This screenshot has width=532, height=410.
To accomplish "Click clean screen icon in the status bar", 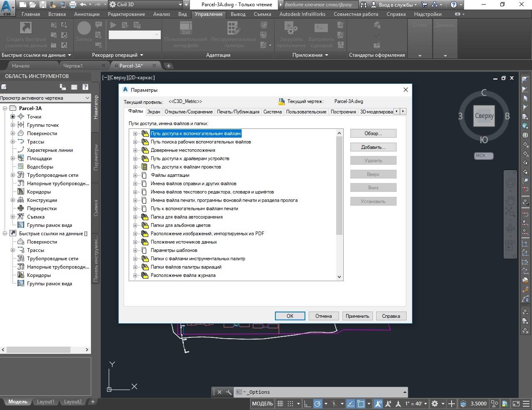I will pyautogui.click(x=516, y=403).
